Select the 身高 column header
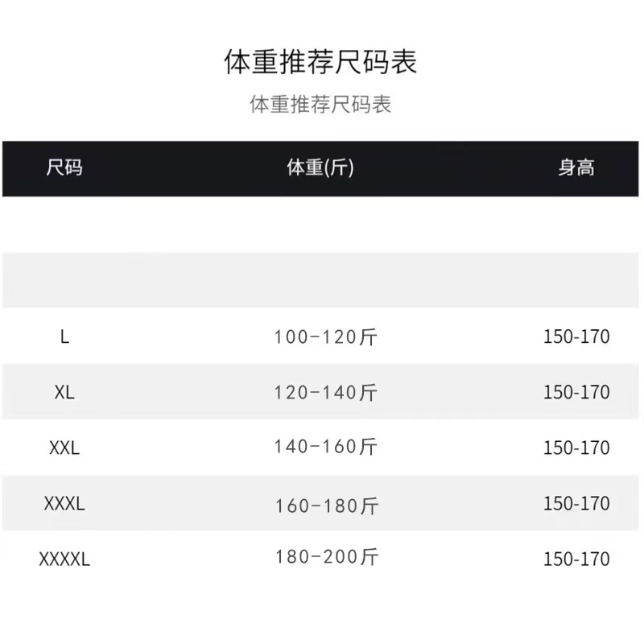The width and height of the screenshot is (644, 644). coord(576,167)
